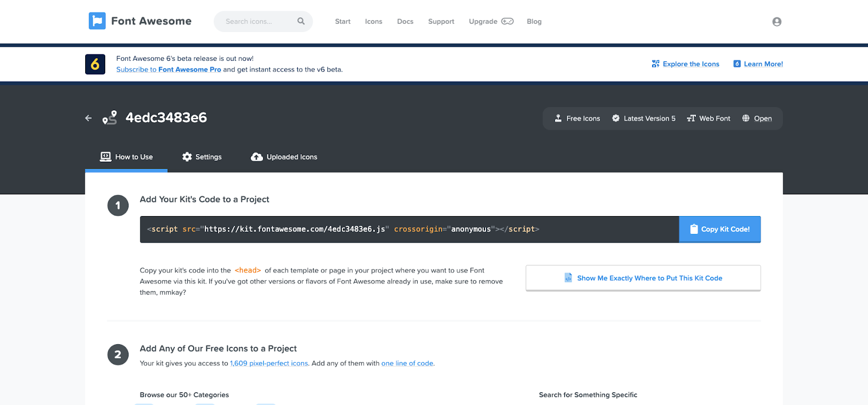Click the Web Font label

coord(714,118)
